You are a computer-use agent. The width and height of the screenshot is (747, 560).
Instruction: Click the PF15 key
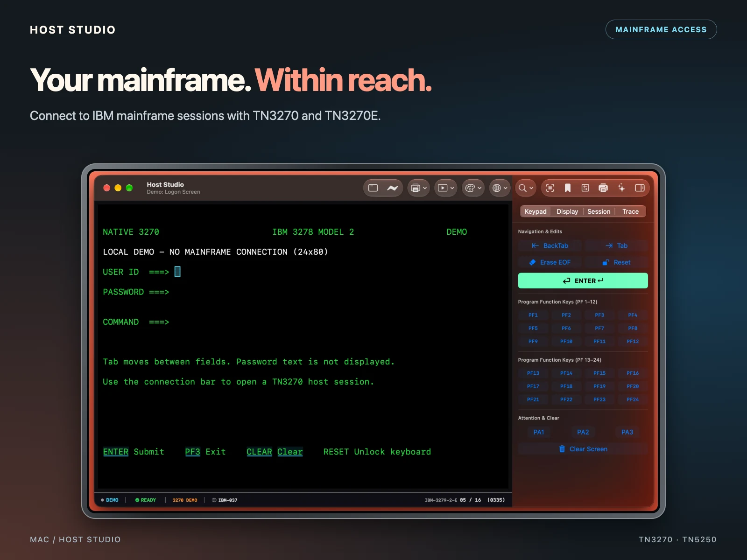(x=599, y=373)
